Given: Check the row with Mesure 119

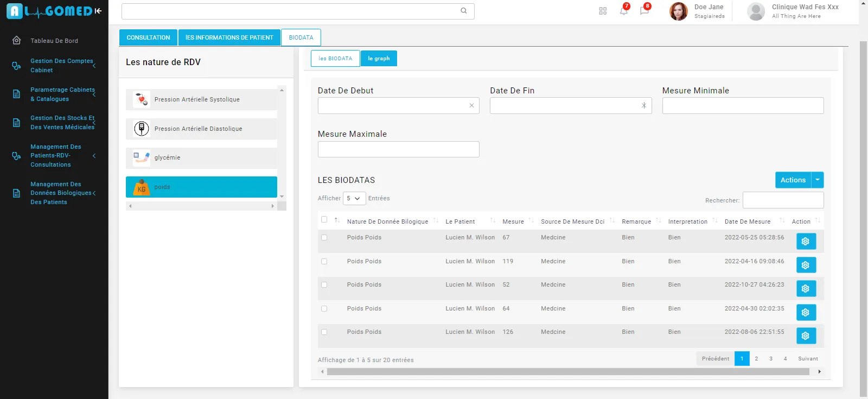Looking at the screenshot, I should (x=324, y=261).
